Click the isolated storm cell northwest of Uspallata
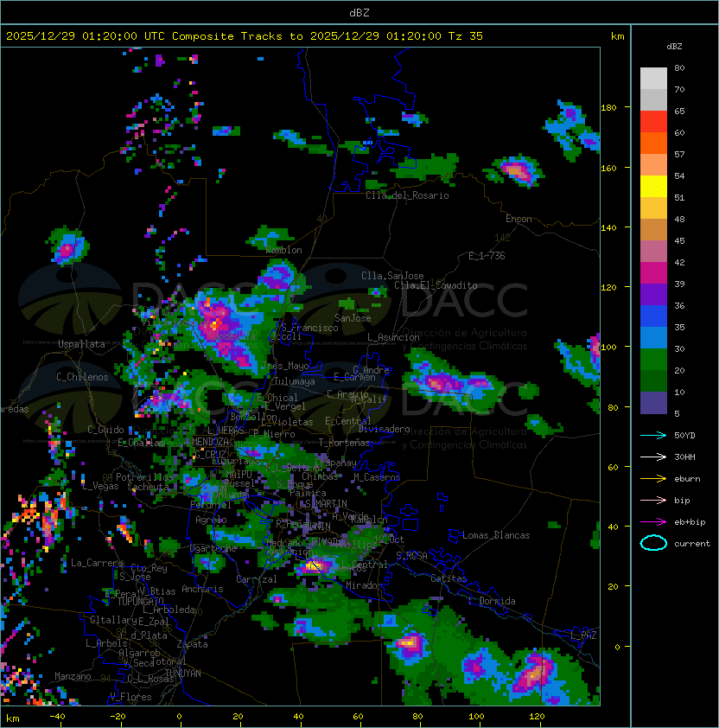 coord(67,246)
